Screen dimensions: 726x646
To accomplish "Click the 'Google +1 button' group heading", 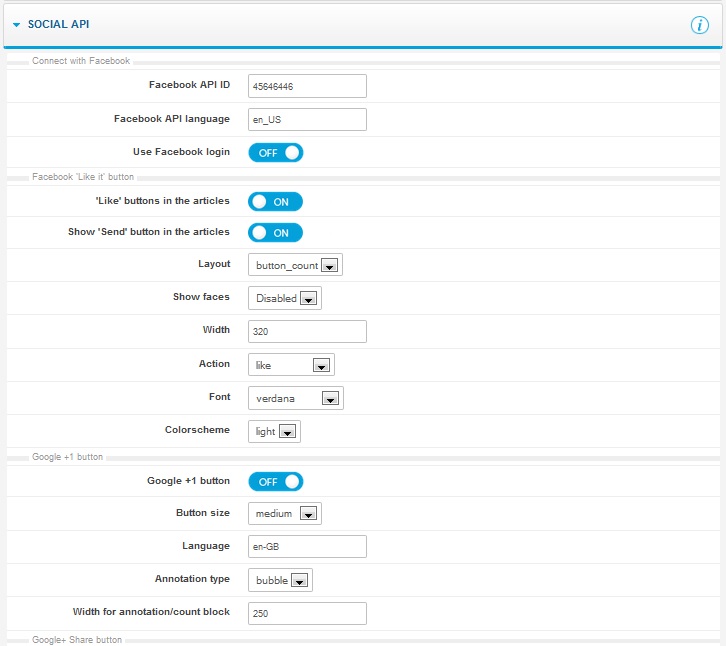I will coord(68,457).
